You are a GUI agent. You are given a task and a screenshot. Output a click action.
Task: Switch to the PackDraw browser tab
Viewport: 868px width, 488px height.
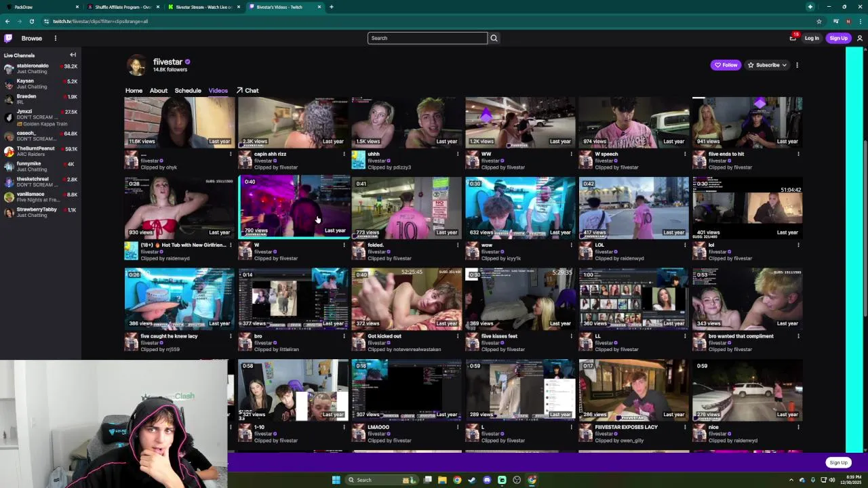(x=41, y=7)
